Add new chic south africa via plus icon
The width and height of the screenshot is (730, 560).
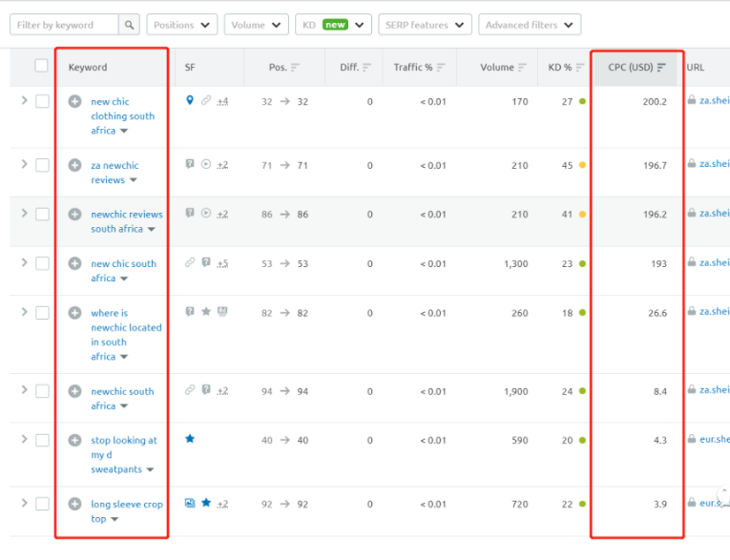(74, 263)
